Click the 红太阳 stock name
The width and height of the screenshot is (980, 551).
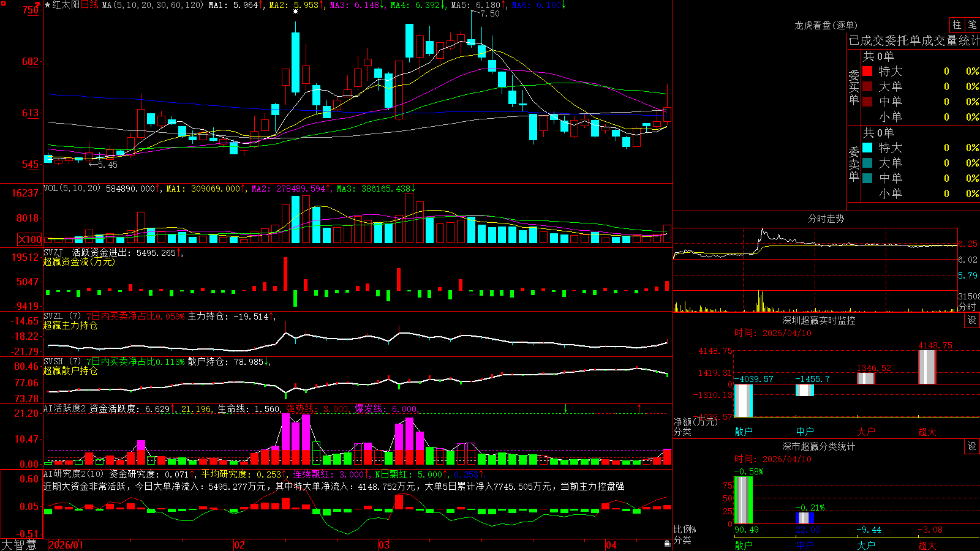point(66,5)
